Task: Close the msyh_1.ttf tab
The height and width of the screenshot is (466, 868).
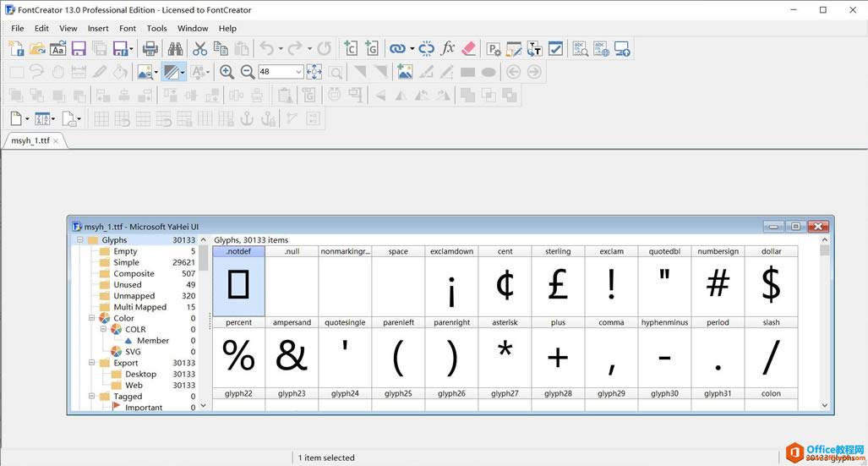Action: [x=55, y=141]
